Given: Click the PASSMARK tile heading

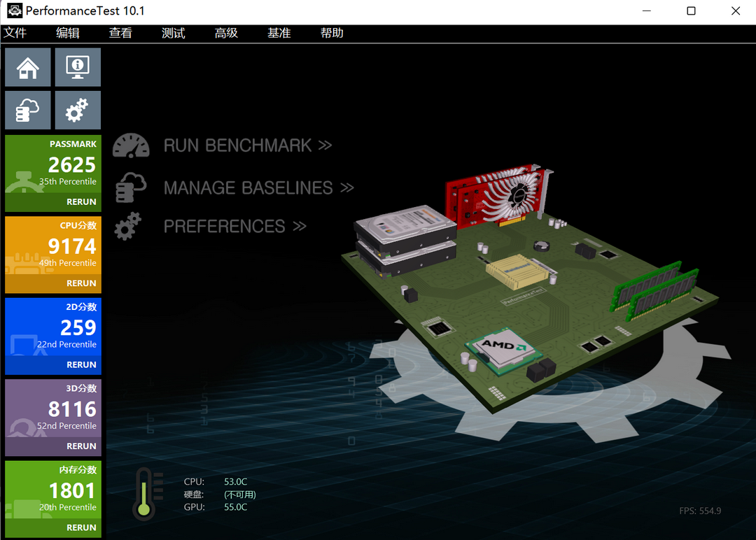Looking at the screenshot, I should 73,144.
